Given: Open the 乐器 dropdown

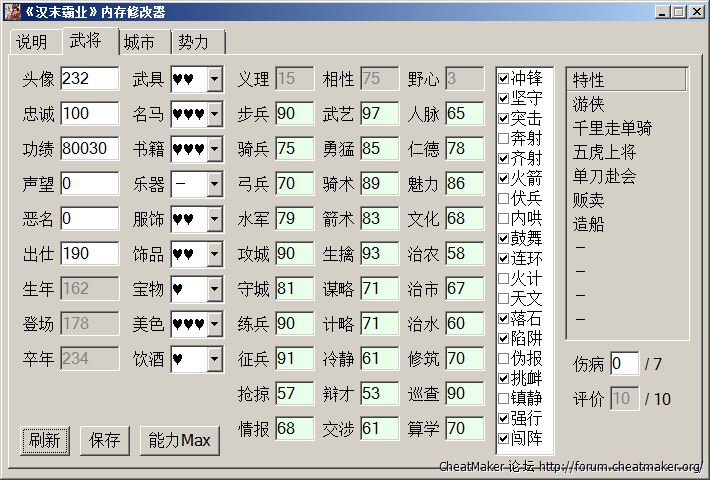Looking at the screenshot, I should click(x=215, y=184).
